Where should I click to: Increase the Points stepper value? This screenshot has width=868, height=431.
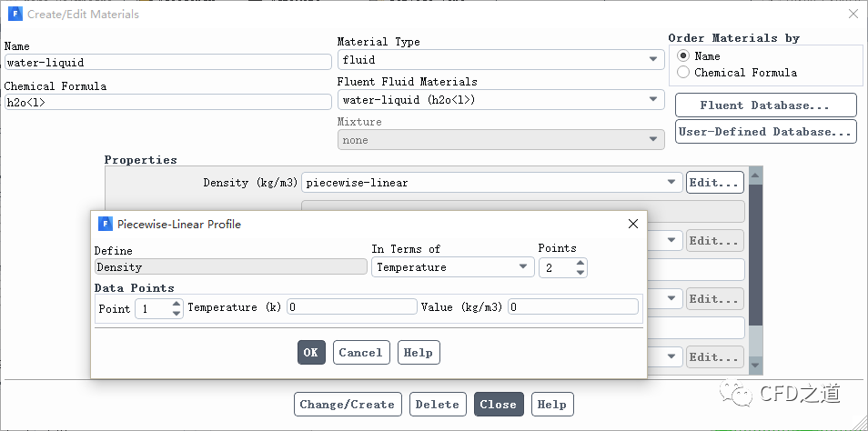click(x=581, y=263)
